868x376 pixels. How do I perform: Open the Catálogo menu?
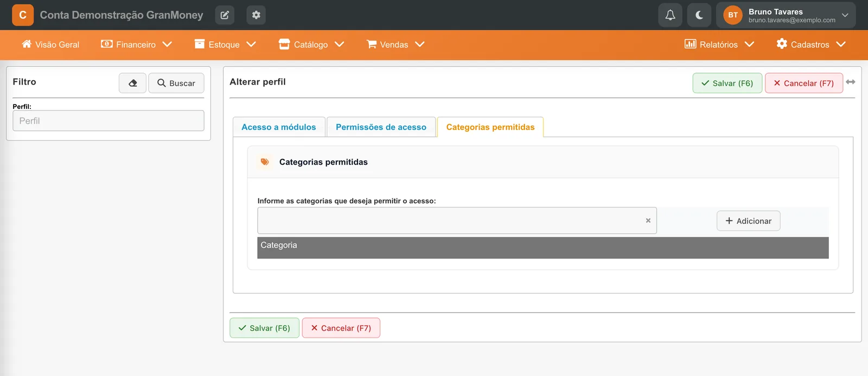point(311,44)
